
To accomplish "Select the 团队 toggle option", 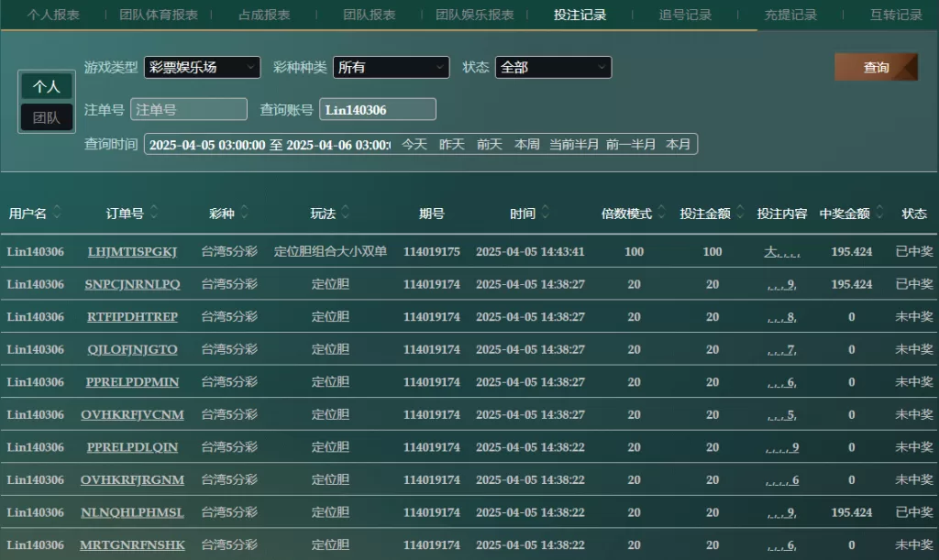I will pos(47,117).
